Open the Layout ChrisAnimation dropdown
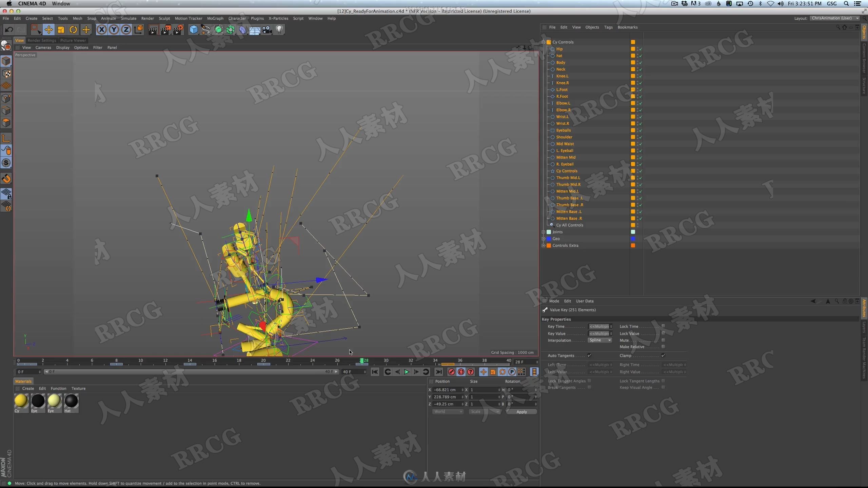This screenshot has width=868, height=488. 835,18
